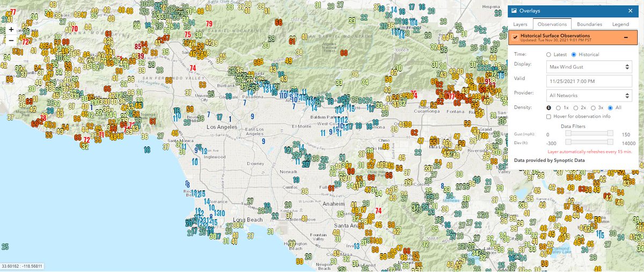Click the Overlays panel picture icon
The image size is (644, 272).
coord(514,10)
